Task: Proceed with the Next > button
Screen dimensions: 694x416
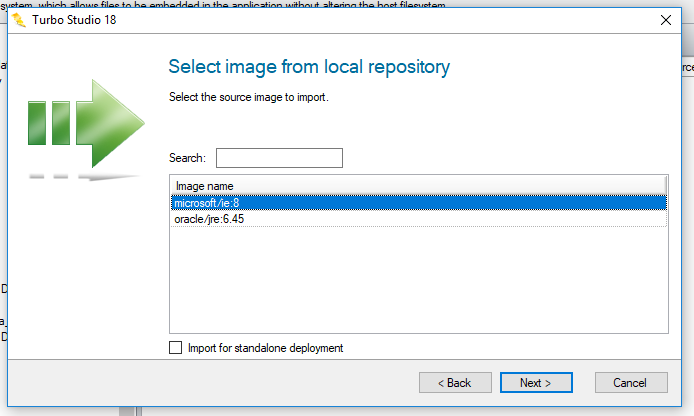Action: (536, 382)
